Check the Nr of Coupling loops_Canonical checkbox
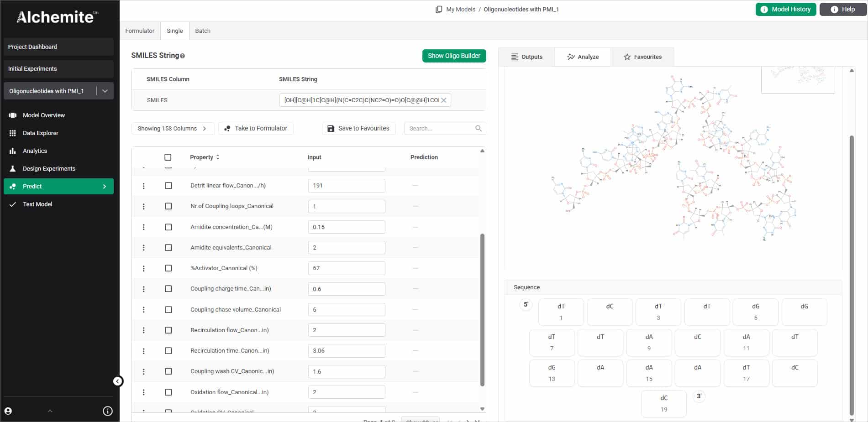 tap(168, 206)
